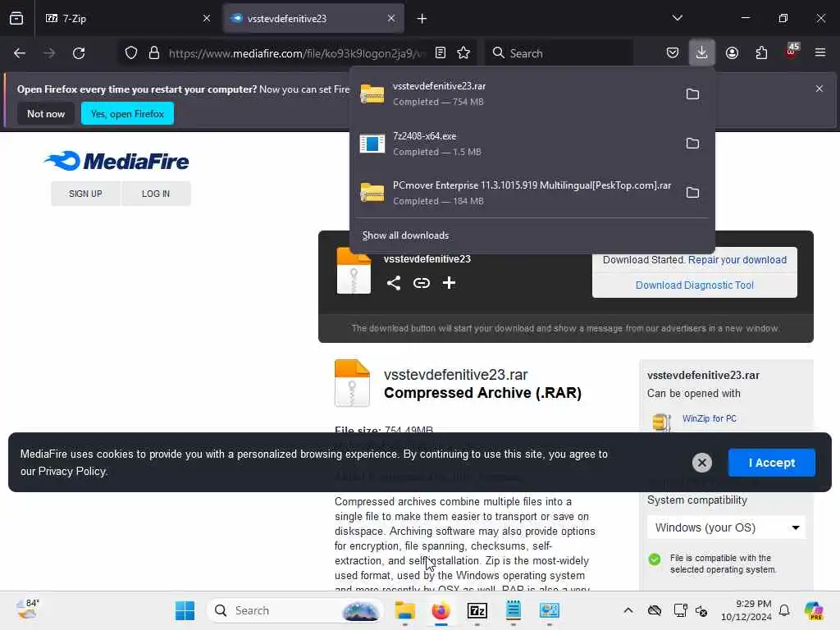The image size is (840, 630).
Task: Open 7-Zip File Manager from taskbar
Action: pos(477,610)
